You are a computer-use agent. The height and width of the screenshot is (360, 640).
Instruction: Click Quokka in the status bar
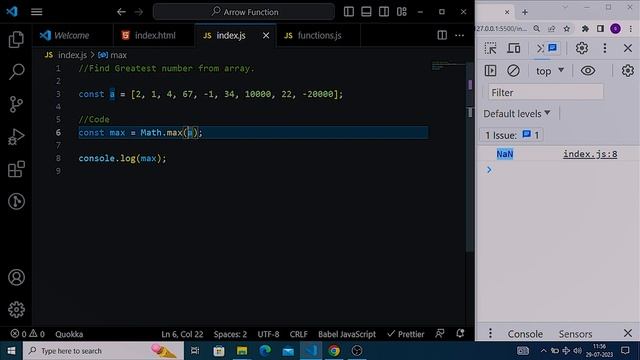coord(69,334)
